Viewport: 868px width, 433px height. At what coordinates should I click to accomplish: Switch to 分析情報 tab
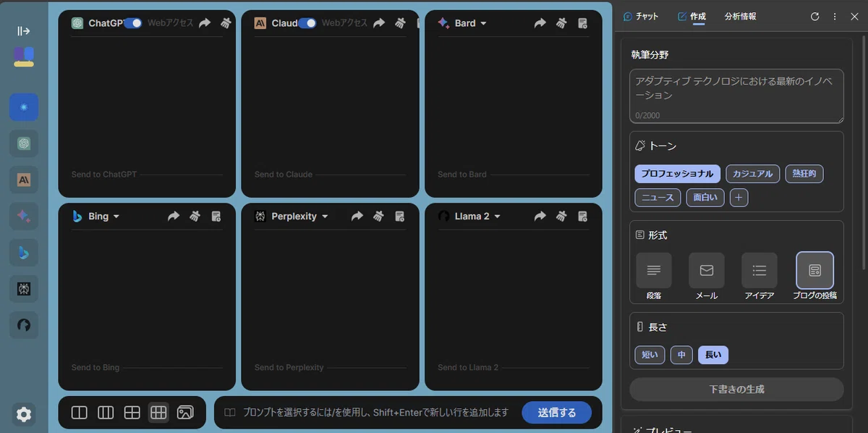click(740, 16)
